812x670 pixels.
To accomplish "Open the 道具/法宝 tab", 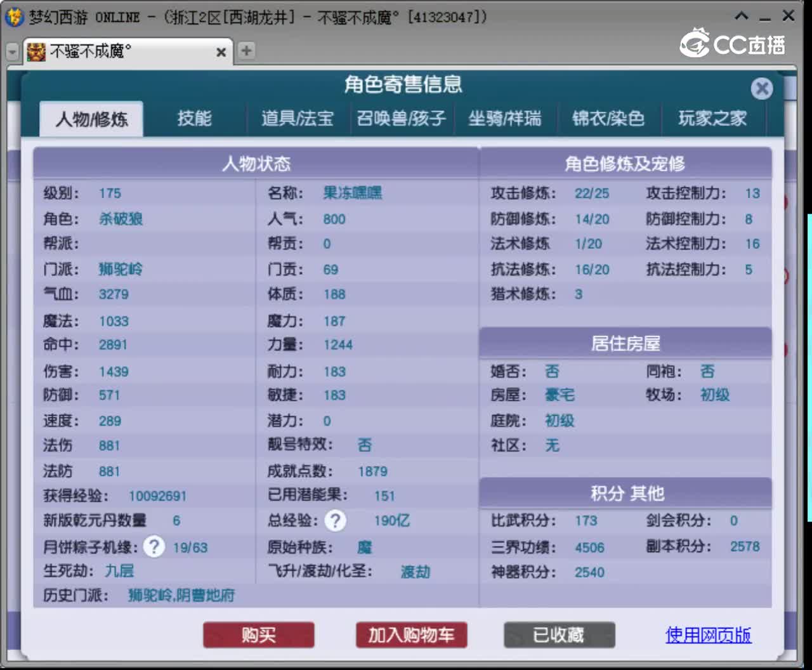I will click(x=298, y=119).
